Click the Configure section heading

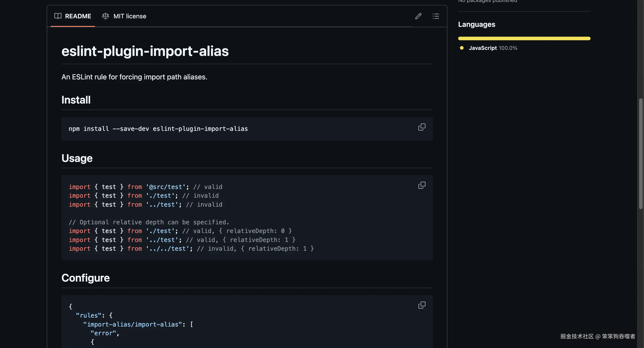click(x=85, y=278)
